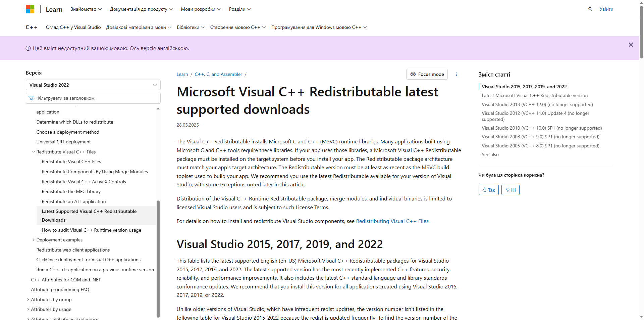Click the filter icon in the title filter box
Screen dimensions: 644x320
point(31,98)
